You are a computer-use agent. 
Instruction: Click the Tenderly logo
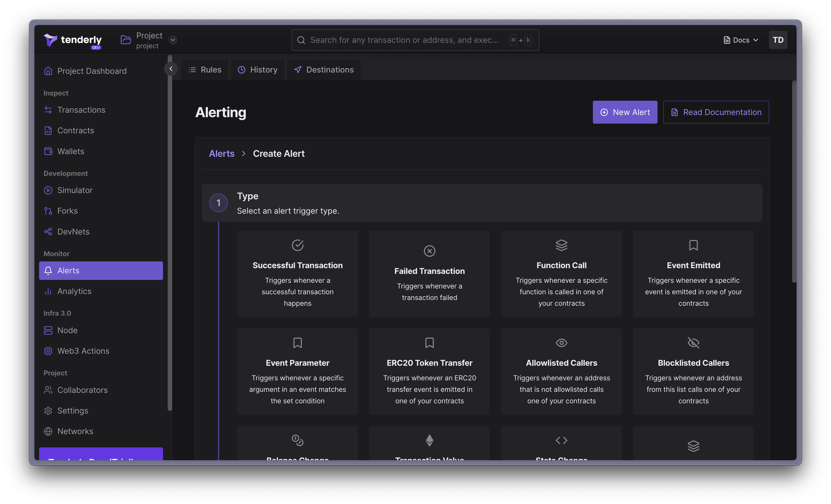tap(73, 40)
